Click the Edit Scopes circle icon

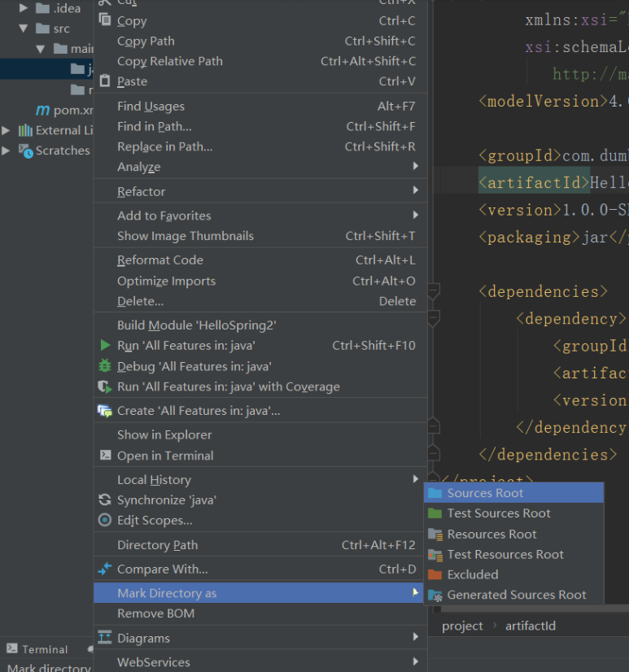pos(105,520)
